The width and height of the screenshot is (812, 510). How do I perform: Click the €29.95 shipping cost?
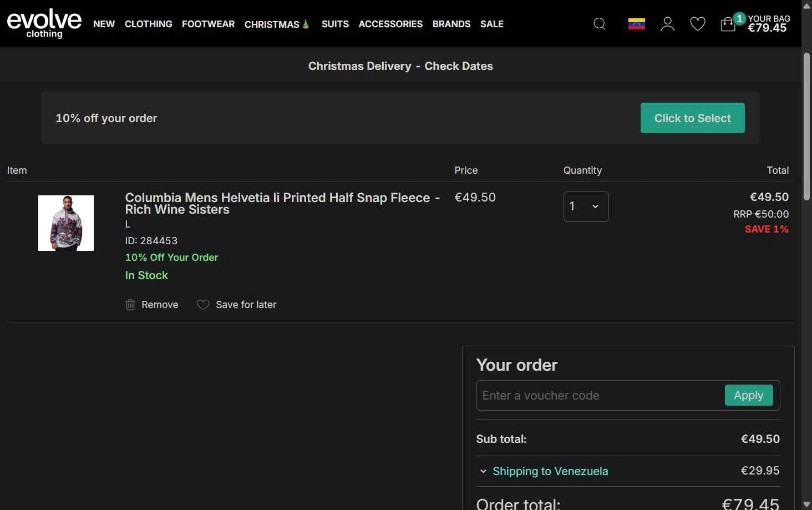pyautogui.click(x=760, y=471)
